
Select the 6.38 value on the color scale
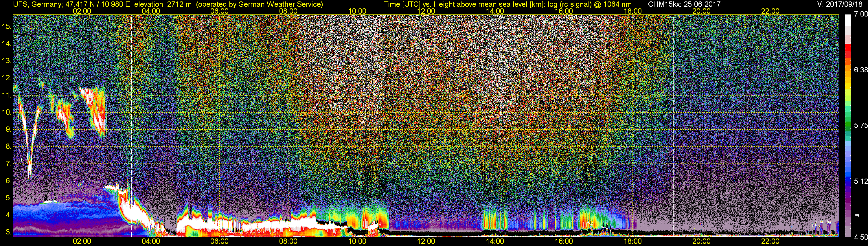860,70
